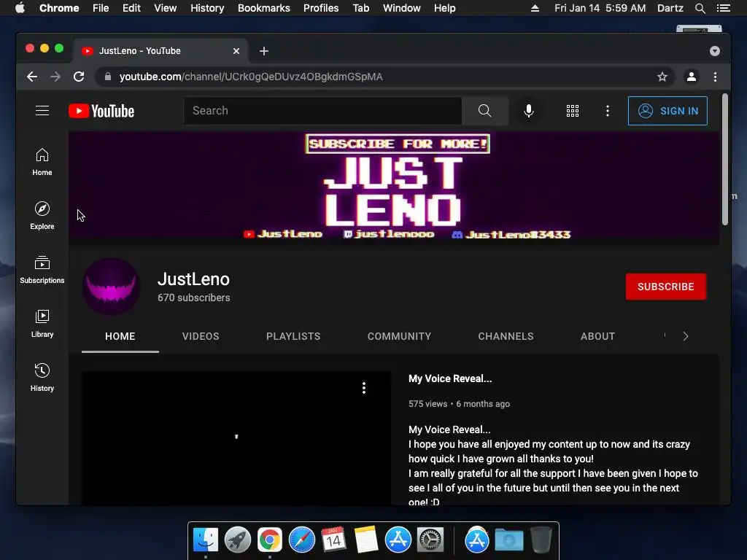
Task: Click the JustLeno channel name
Action: coord(193,279)
